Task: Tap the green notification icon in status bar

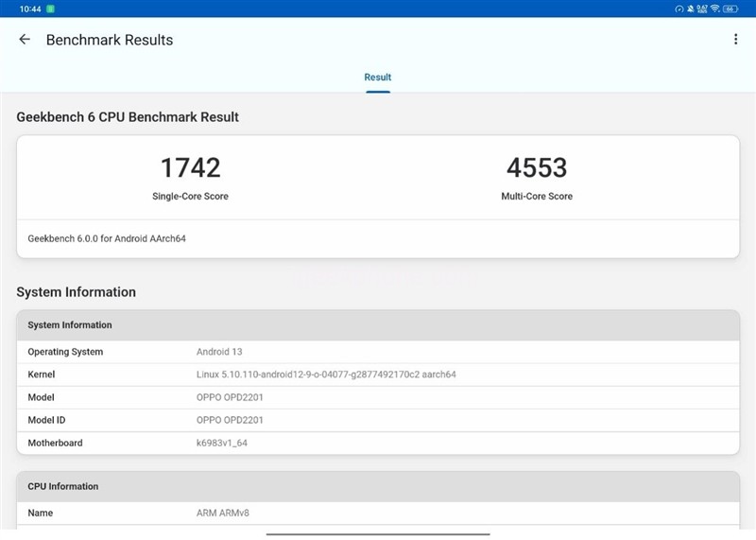Action: pos(50,9)
